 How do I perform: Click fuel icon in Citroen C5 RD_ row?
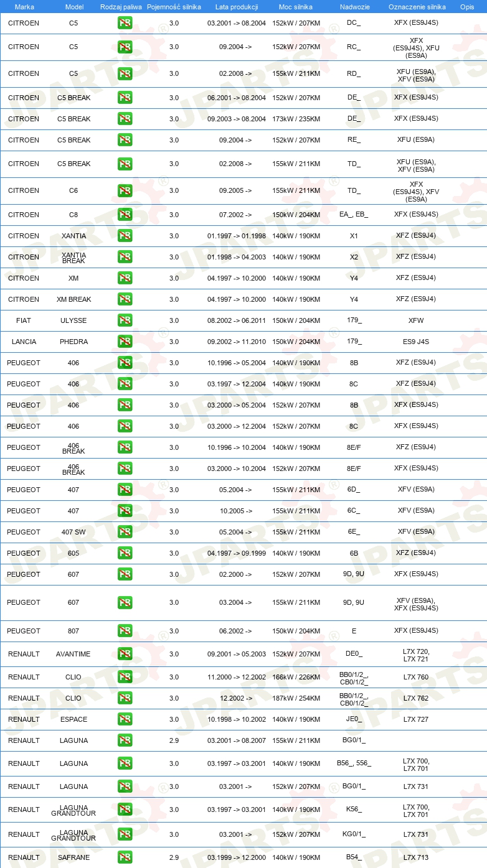(x=125, y=73)
